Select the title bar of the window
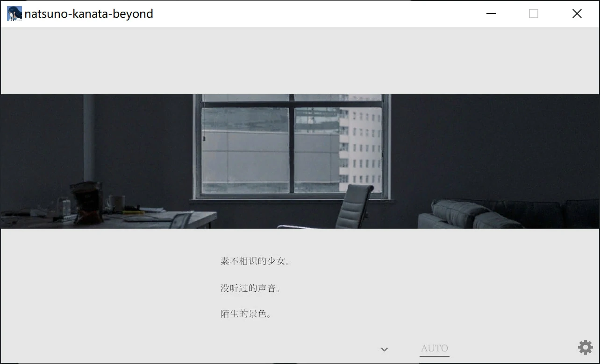Image resolution: width=600 pixels, height=364 pixels. [280, 14]
